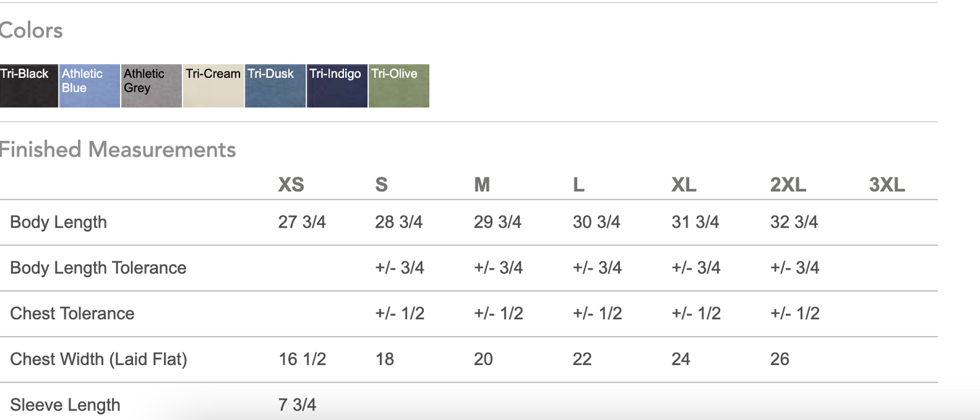Image resolution: width=980 pixels, height=420 pixels.
Task: Choose the Tri-Dusk color swatch
Action: tap(275, 86)
